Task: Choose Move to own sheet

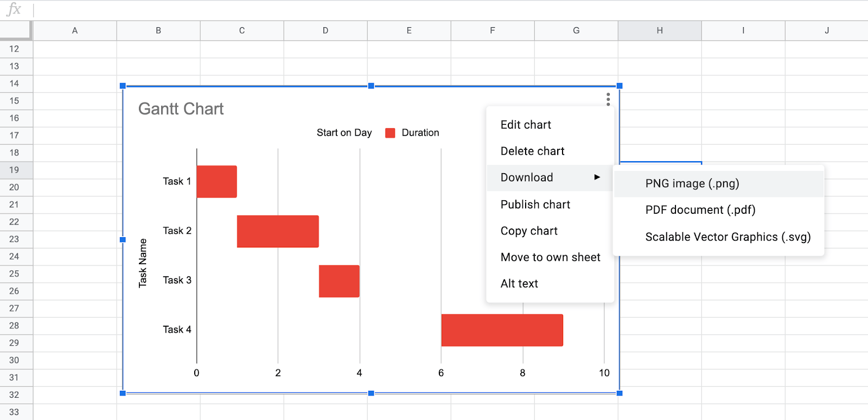Action: point(550,257)
